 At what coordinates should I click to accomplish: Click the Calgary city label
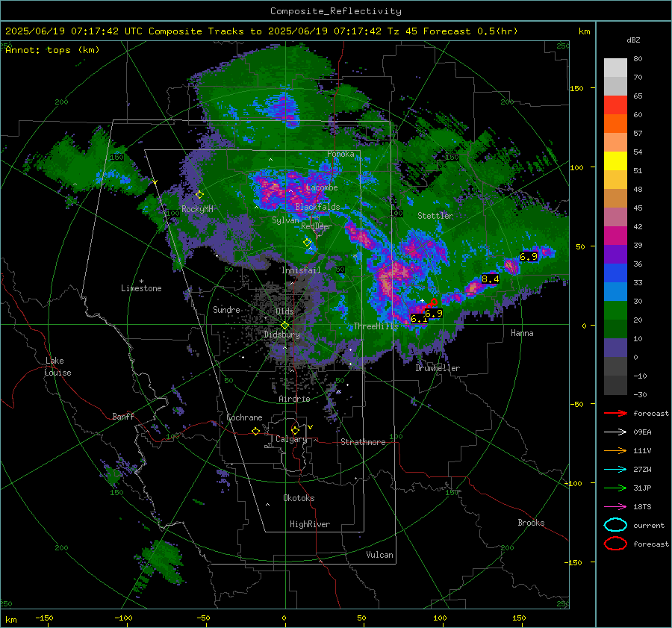291,439
